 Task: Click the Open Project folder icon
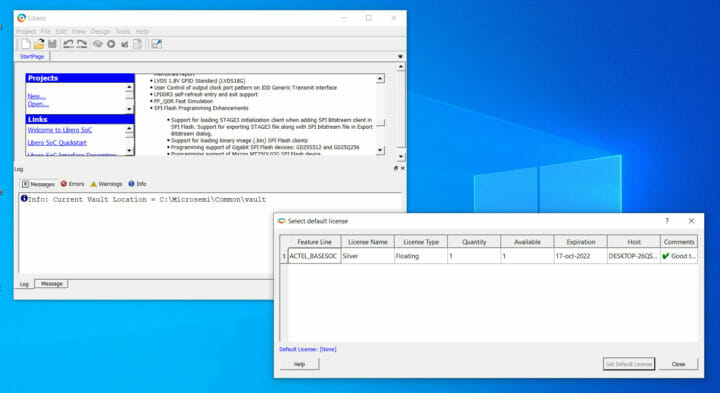pos(39,44)
